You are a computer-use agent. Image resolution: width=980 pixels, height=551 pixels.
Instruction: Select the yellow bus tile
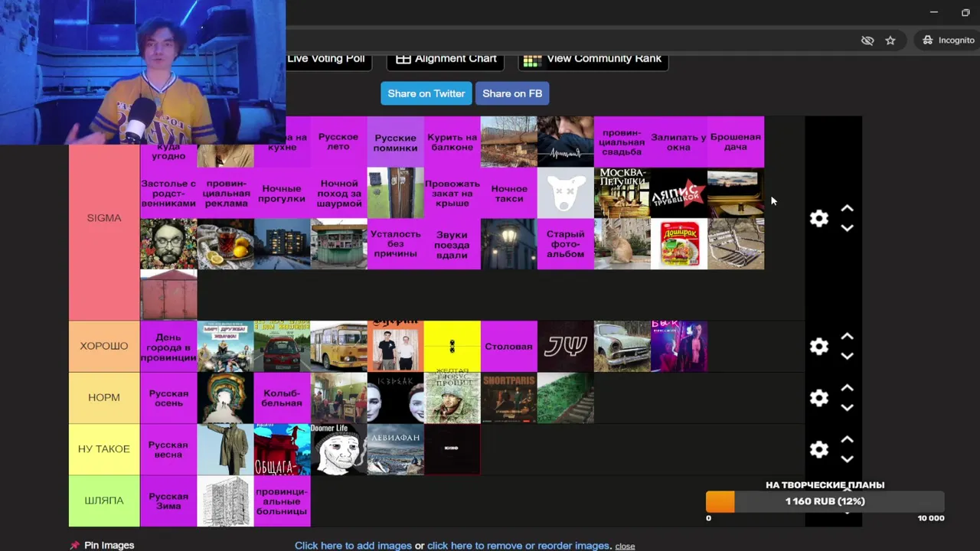(338, 346)
